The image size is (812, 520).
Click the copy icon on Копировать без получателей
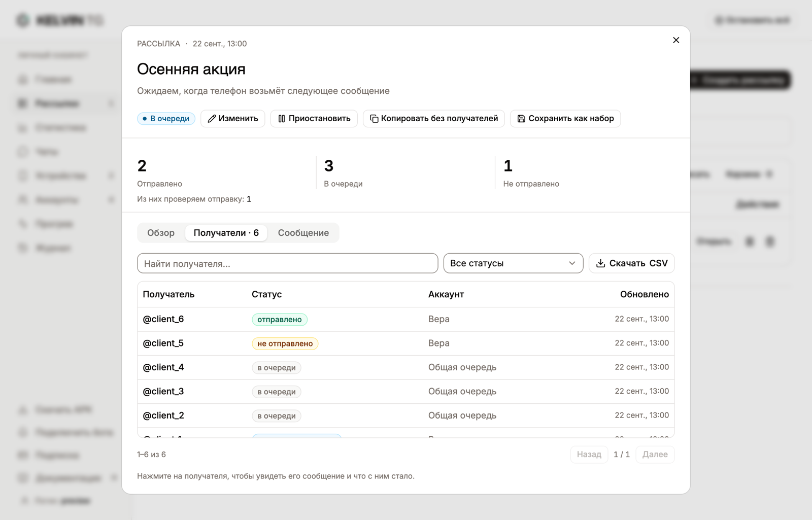tap(374, 119)
